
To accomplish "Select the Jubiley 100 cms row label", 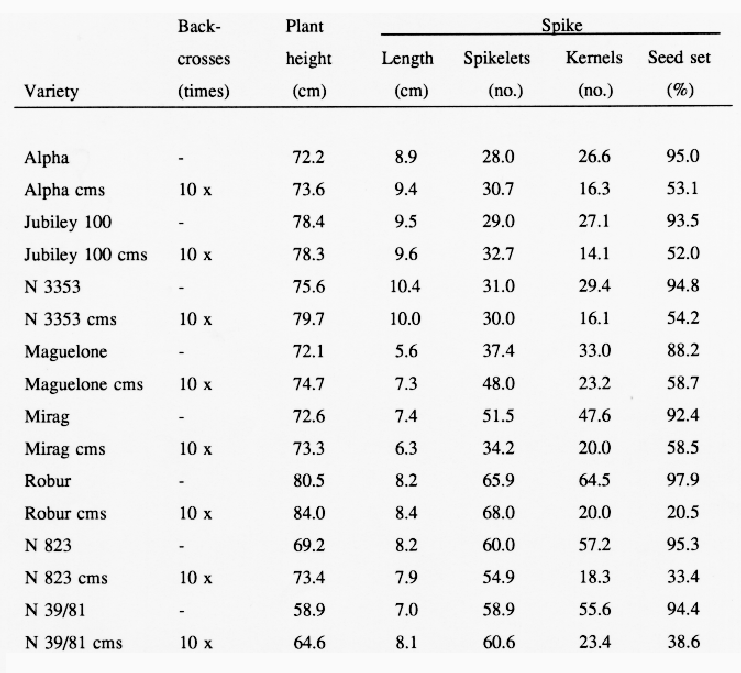I will click(86, 255).
